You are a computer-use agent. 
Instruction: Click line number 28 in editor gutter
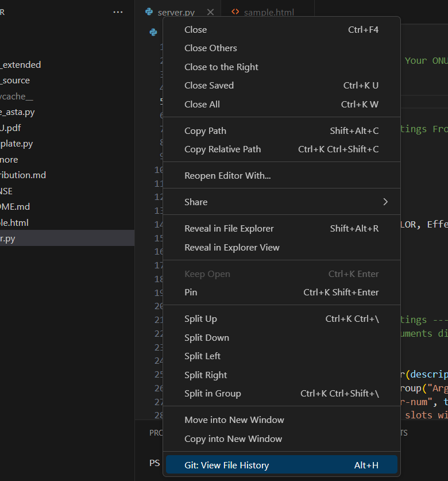158,415
